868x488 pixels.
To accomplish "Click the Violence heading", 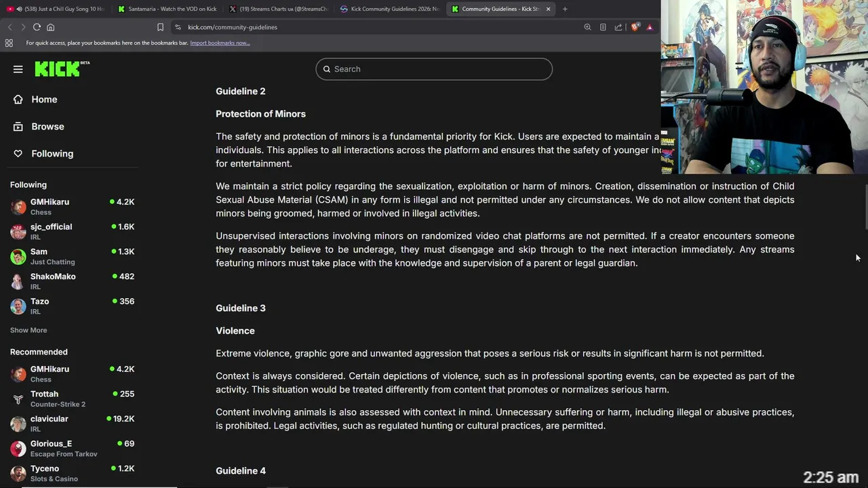I will (235, 331).
